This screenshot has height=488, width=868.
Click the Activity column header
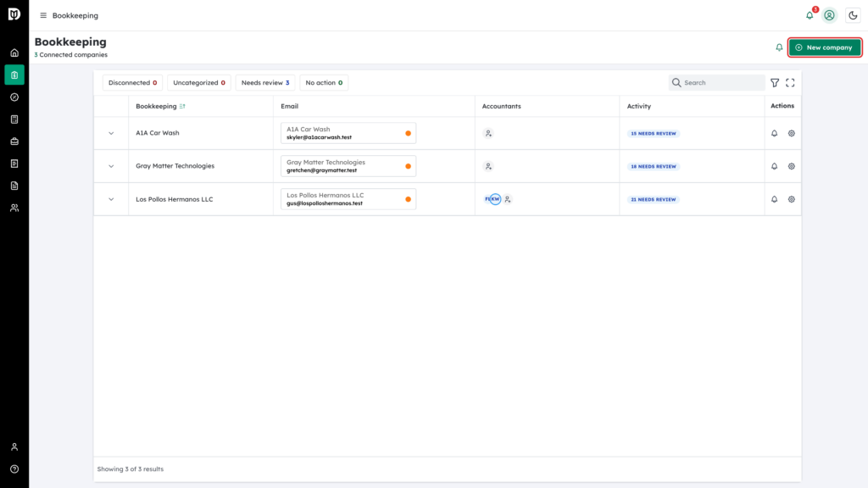click(x=639, y=106)
